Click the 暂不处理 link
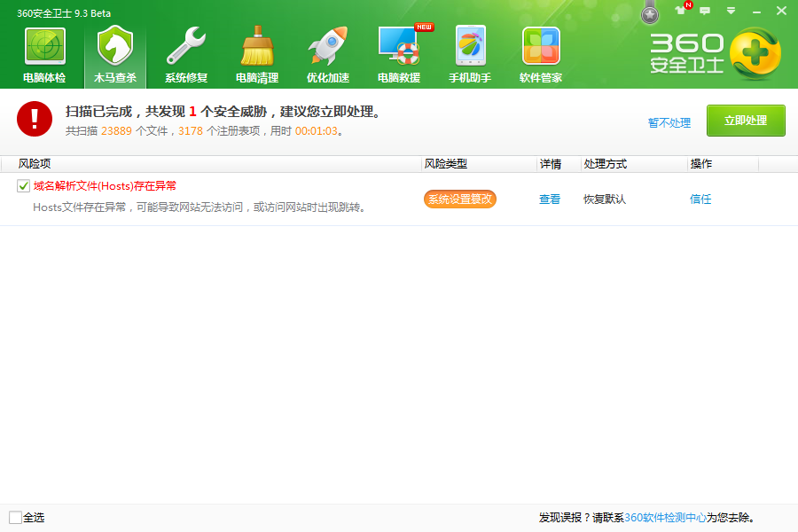798x532 pixels. point(669,122)
